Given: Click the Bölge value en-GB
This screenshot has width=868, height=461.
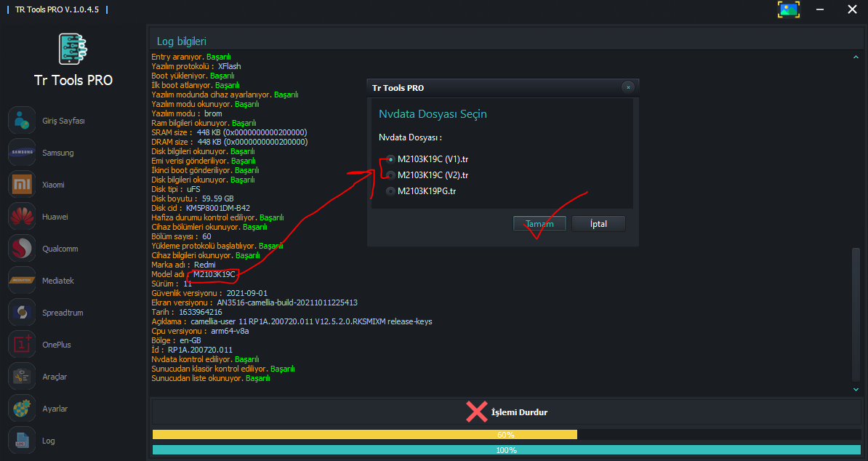Looking at the screenshot, I should pos(190,340).
